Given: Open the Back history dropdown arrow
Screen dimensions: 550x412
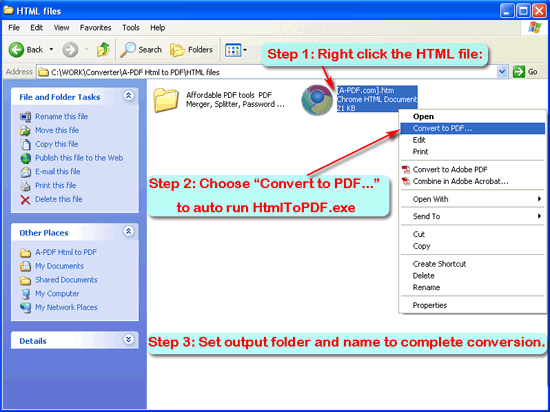Looking at the screenshot, I should tap(51, 50).
